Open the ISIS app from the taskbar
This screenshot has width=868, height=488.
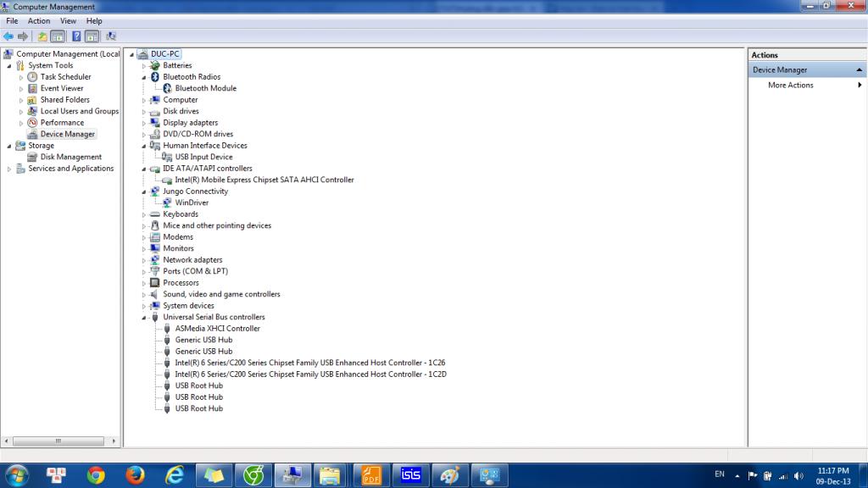click(x=411, y=475)
